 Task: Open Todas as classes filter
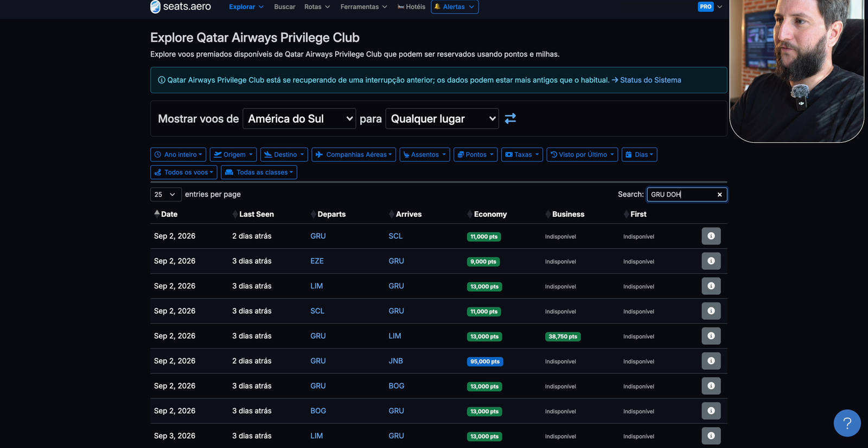click(x=259, y=172)
